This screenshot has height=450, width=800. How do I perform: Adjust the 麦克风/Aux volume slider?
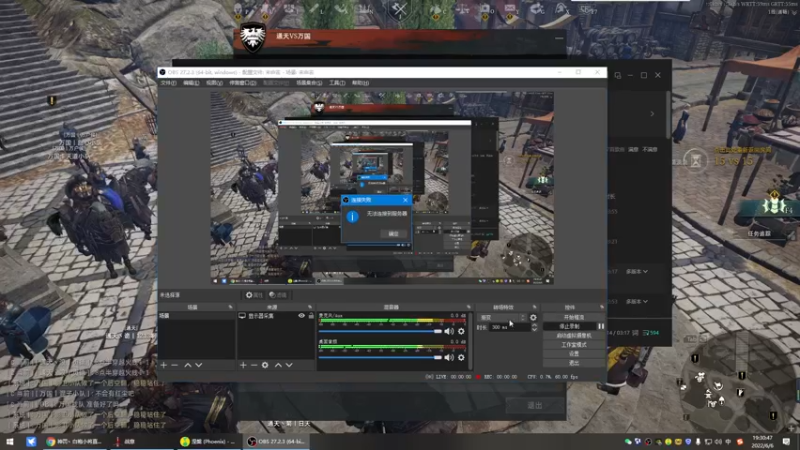tap(380, 332)
